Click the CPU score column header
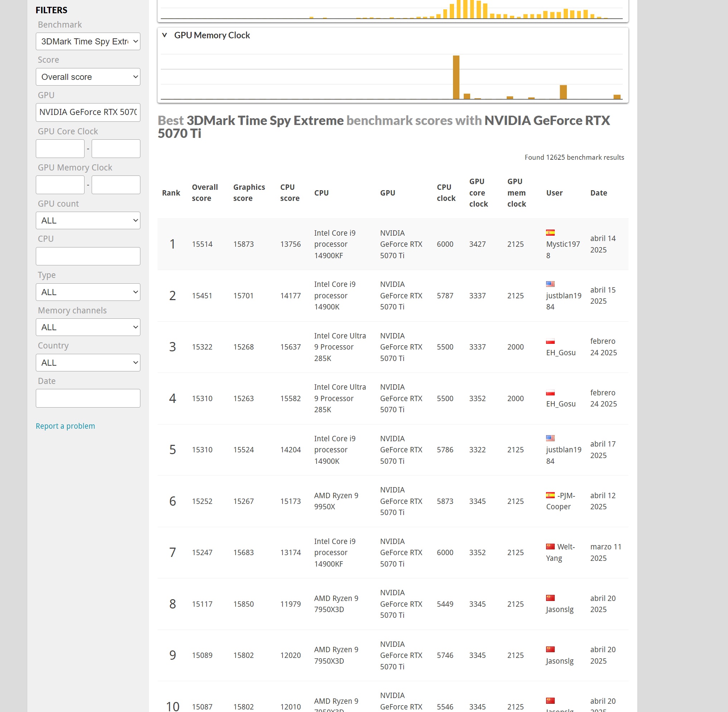Screen dimensions: 728x712 290,193
